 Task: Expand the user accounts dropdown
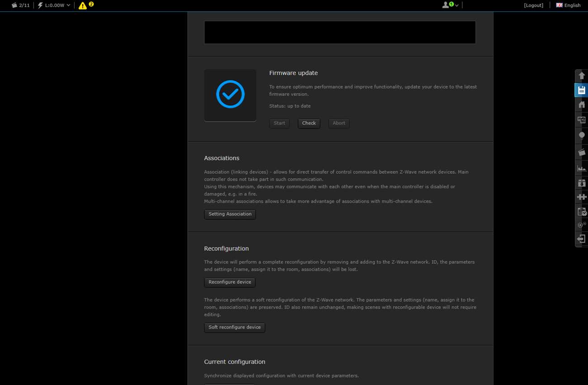450,5
